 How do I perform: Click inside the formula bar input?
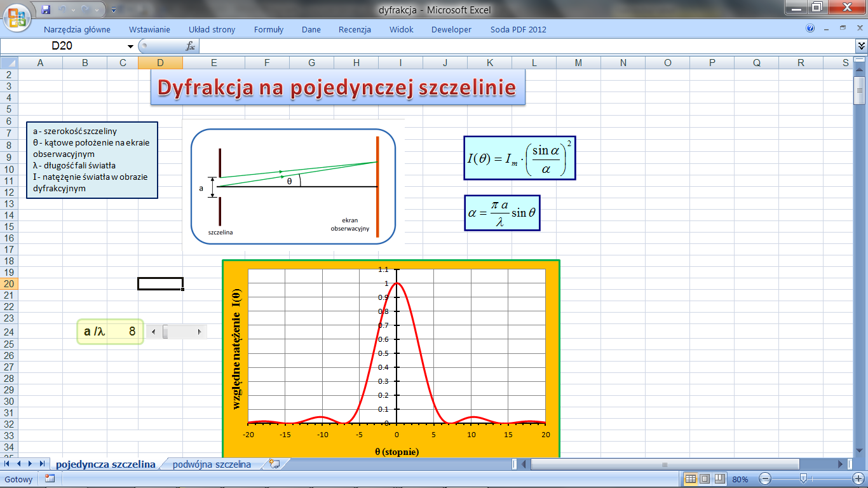point(527,46)
